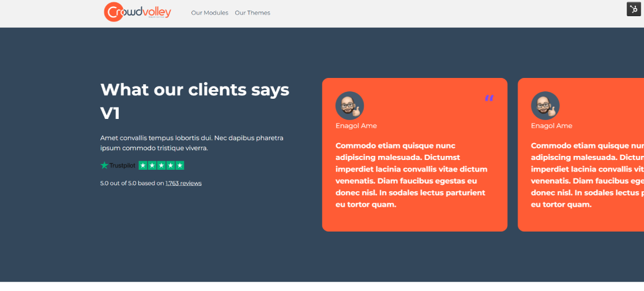Click the avatar in the second testimonial card
This screenshot has height=291, width=644.
[x=545, y=106]
